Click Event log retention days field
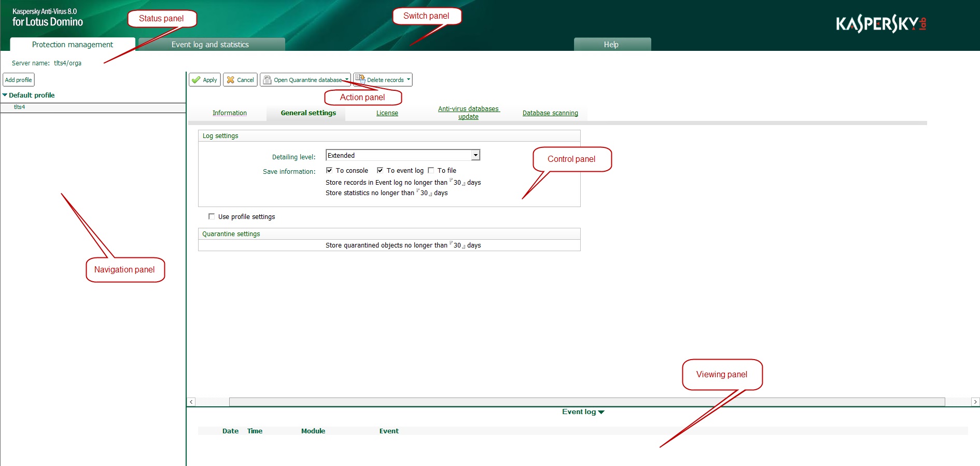This screenshot has width=980, height=466. click(x=457, y=183)
